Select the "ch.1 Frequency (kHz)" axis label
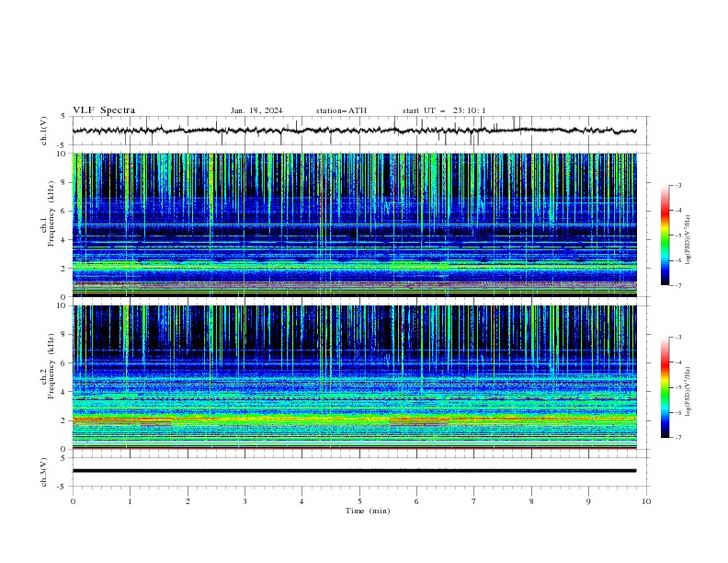This screenshot has width=728, height=563. tap(47, 214)
